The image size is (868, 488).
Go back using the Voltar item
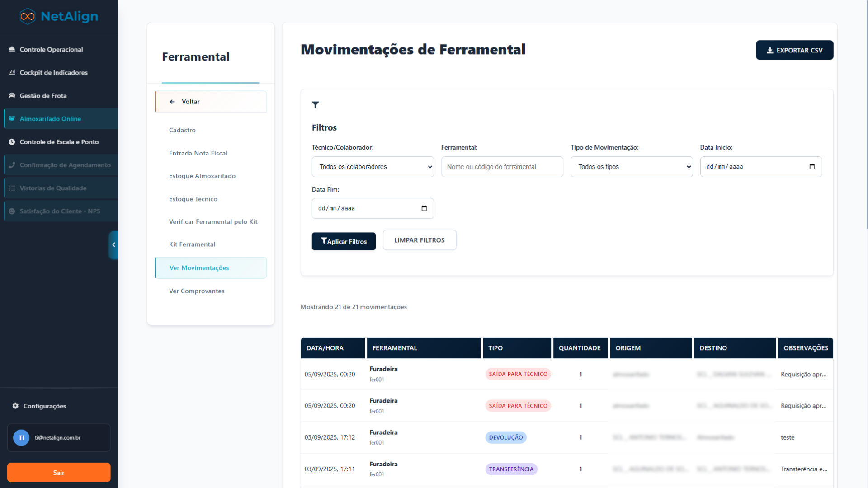[211, 102]
